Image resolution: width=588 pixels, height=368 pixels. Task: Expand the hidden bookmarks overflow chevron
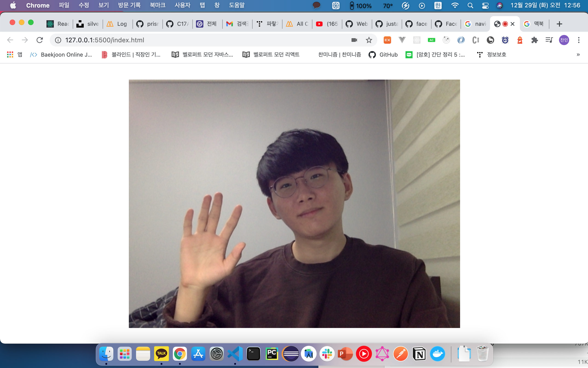coord(578,55)
